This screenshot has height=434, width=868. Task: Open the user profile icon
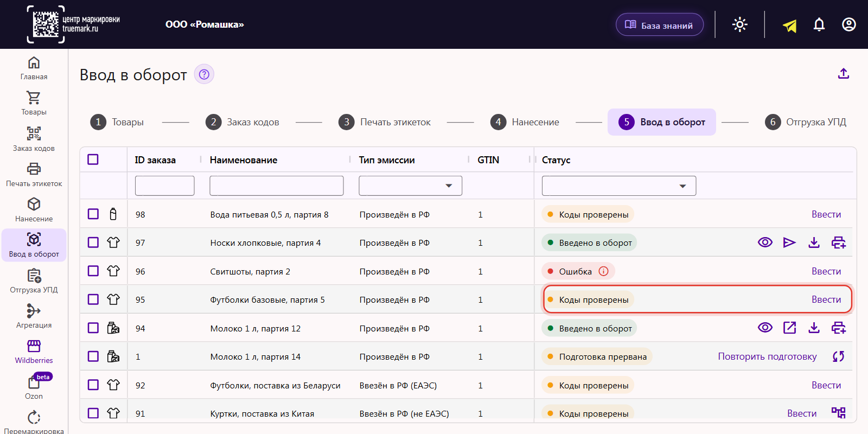849,24
